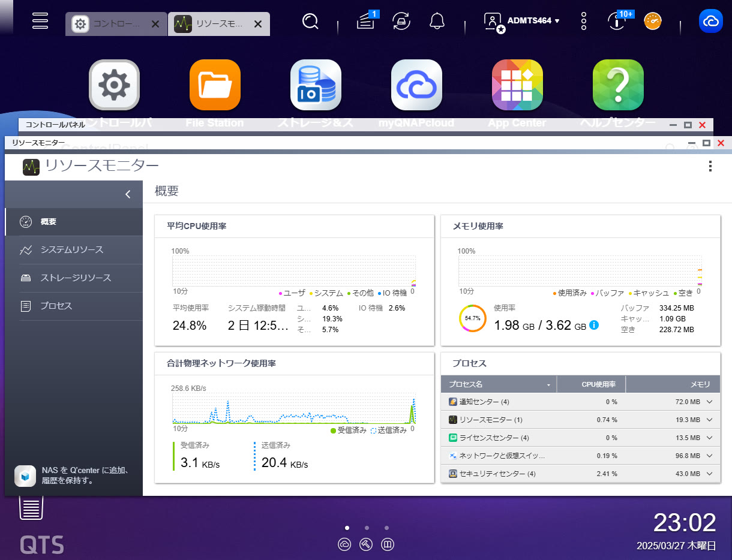This screenshot has height=560, width=732.
Task: Open the orange dashboard gauge icon
Action: coord(653,22)
